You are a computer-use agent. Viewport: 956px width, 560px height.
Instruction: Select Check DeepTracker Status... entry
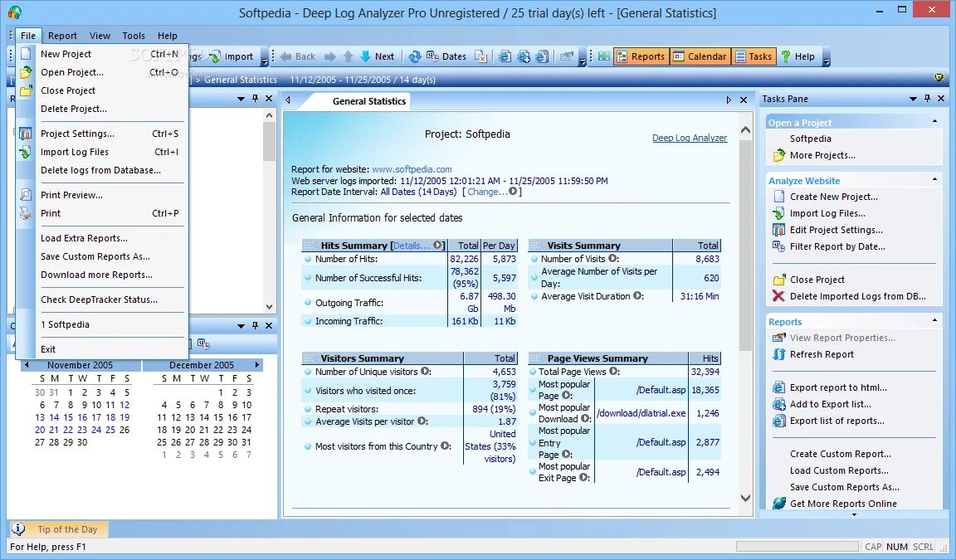click(x=102, y=299)
